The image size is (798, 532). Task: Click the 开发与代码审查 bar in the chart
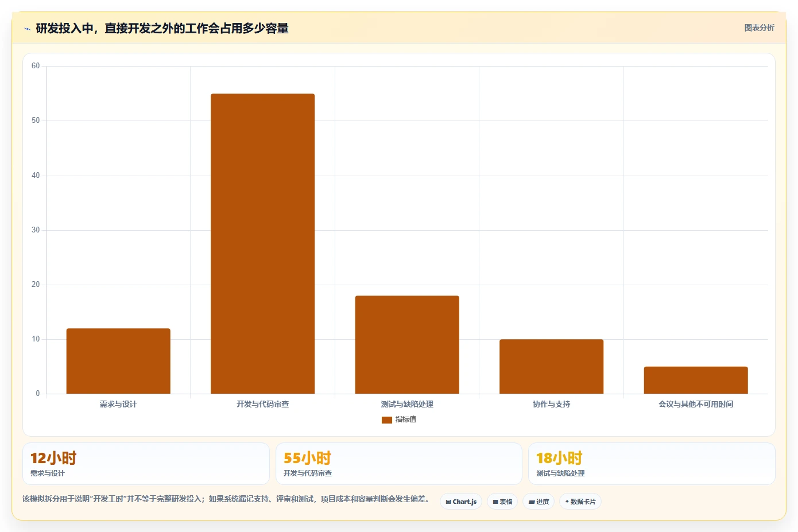click(x=262, y=243)
